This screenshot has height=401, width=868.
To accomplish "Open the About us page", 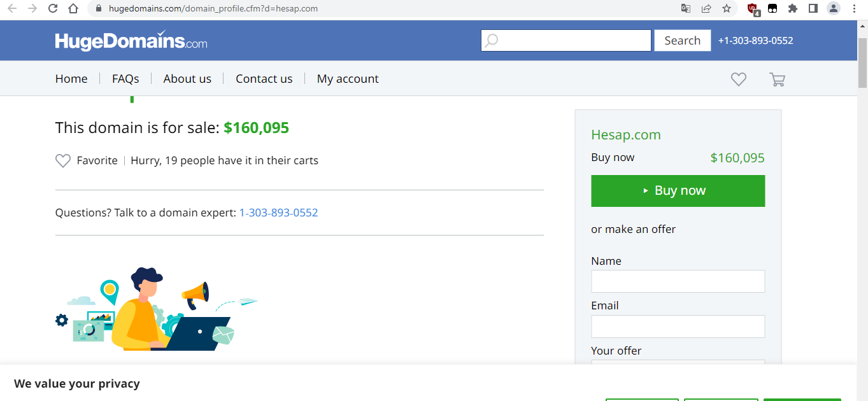I will pos(187,79).
